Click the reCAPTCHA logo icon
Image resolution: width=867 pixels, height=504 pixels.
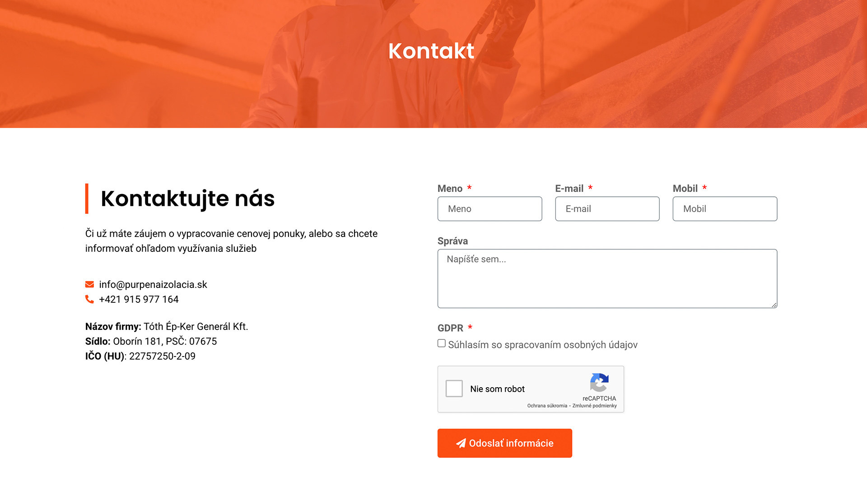(599, 383)
